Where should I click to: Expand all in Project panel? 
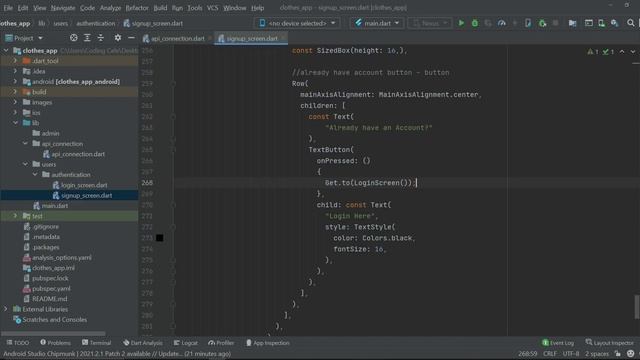coord(87,38)
